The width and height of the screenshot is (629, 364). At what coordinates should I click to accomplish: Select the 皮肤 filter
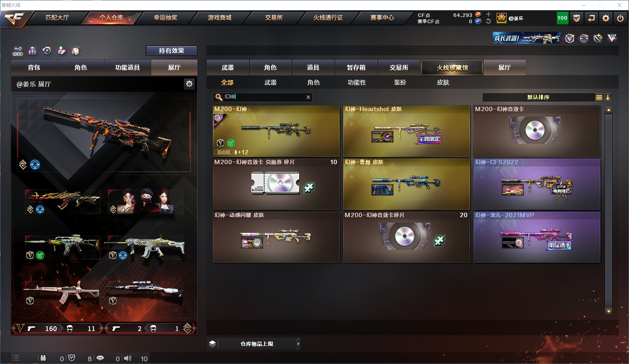pyautogui.click(x=443, y=82)
